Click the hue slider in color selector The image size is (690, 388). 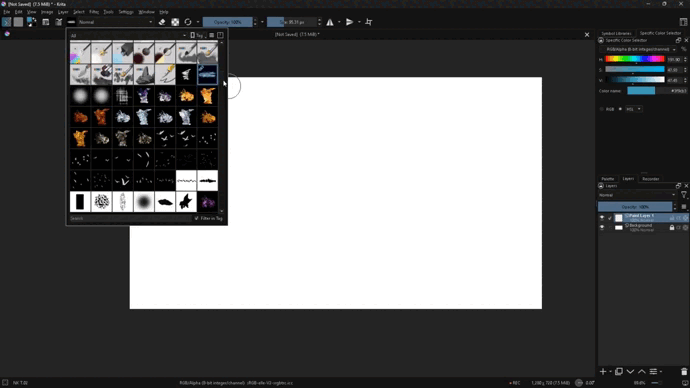[635, 59]
